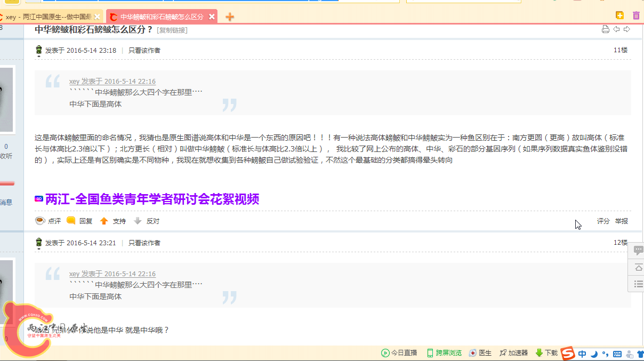Click the post date 发表于 2016-5-14 23:18

click(80, 51)
